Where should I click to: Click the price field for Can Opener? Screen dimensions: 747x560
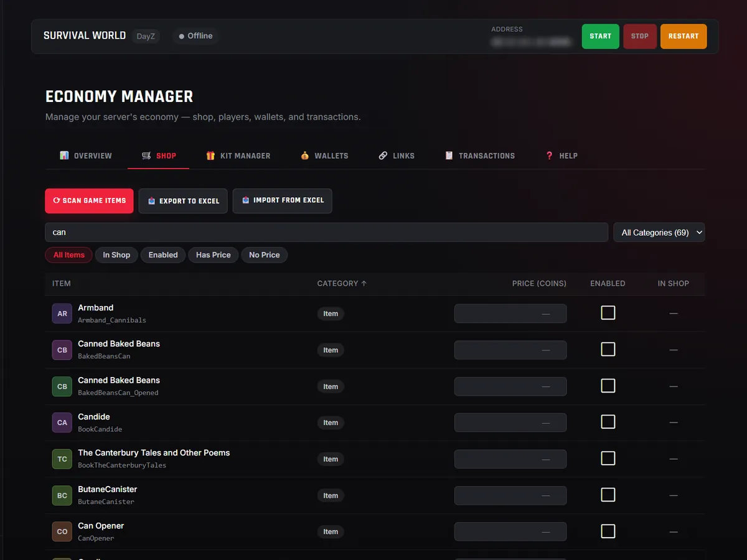coord(510,531)
